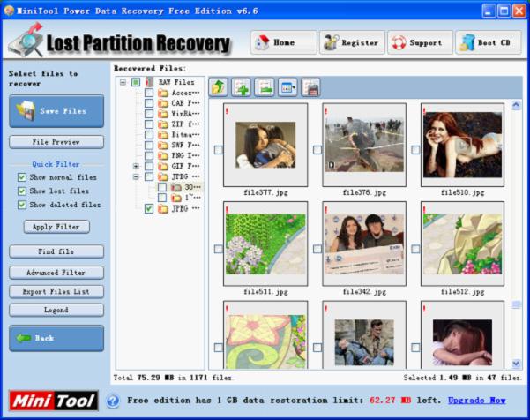Screen dimensions: 530x420
Task: Click the remove-from-selection green minus toolbar icon
Action: [265, 87]
